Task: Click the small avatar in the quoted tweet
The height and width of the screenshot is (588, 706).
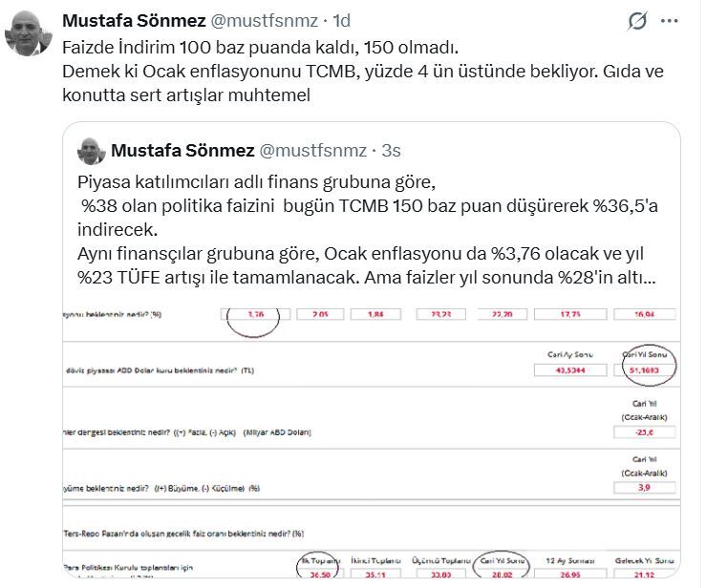Action: pyautogui.click(x=90, y=150)
